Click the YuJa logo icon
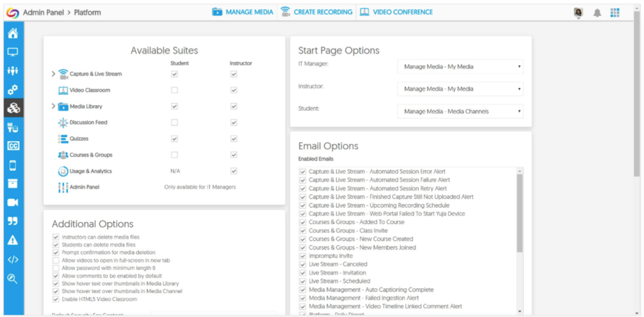Screen dimensions: 644x317 (x=12, y=12)
